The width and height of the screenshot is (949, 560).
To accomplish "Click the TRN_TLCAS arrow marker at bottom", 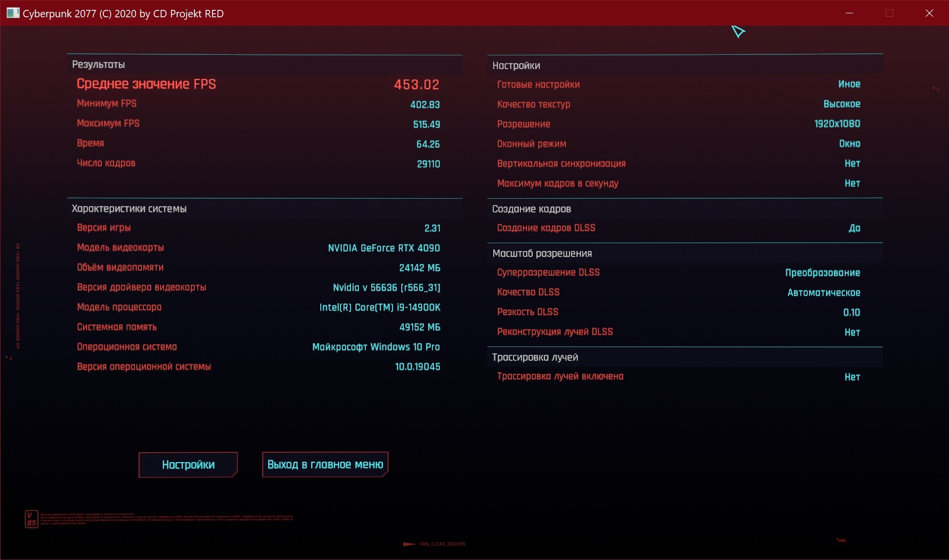I will point(409,544).
